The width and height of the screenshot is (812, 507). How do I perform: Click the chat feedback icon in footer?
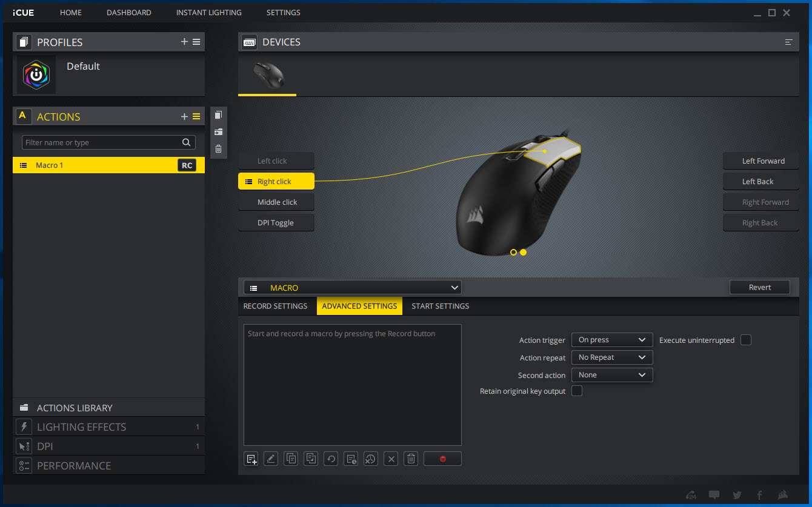point(714,495)
